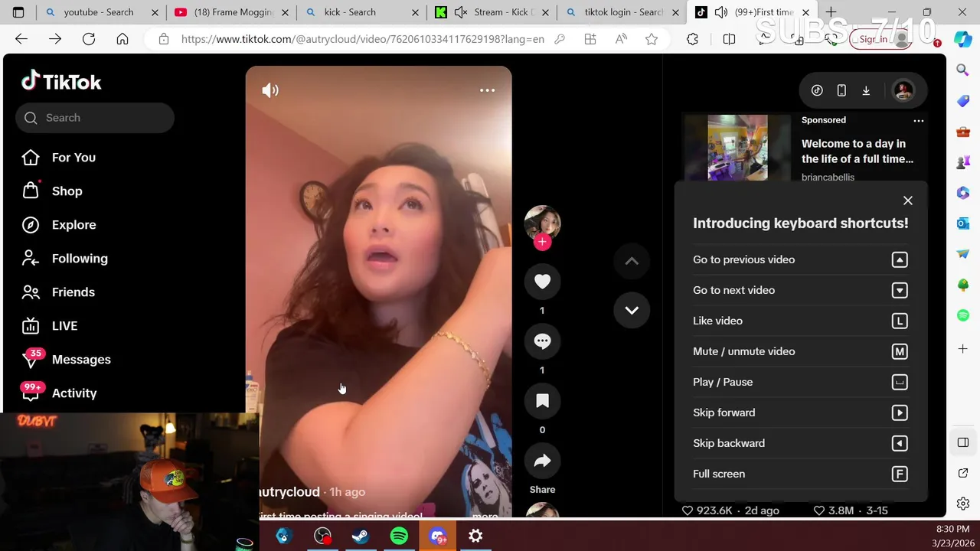The image size is (980, 551).
Task: Open the 'Welcome to a day in the life' title
Action: [857, 152]
